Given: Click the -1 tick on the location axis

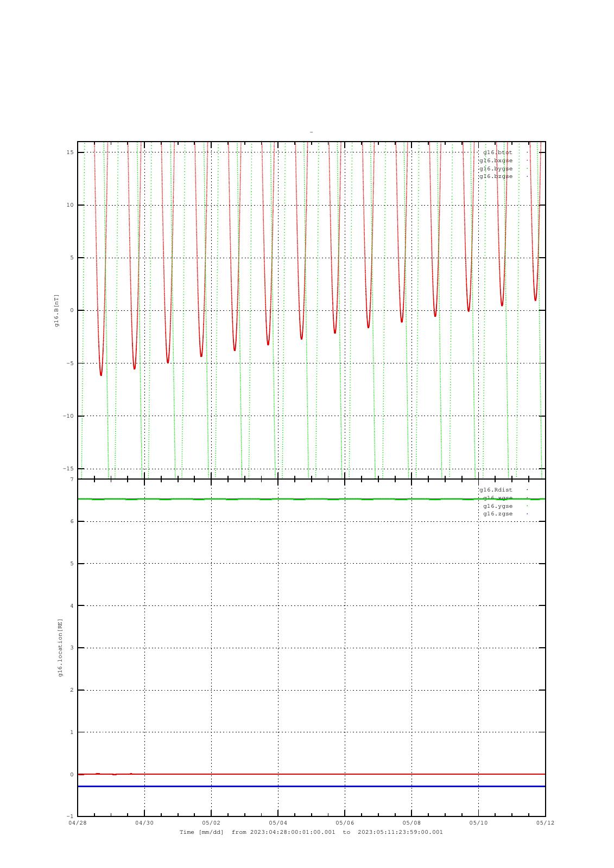Looking at the screenshot, I should click(x=70, y=816).
